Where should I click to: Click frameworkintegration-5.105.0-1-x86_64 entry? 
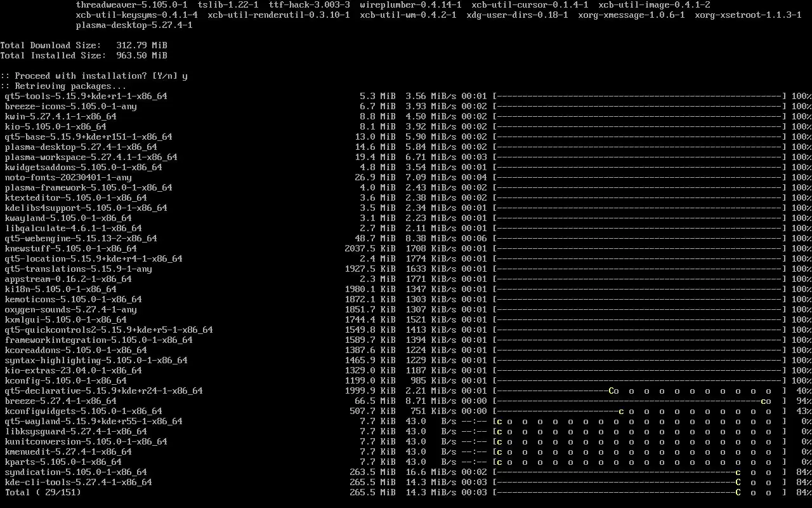pyautogui.click(x=99, y=340)
